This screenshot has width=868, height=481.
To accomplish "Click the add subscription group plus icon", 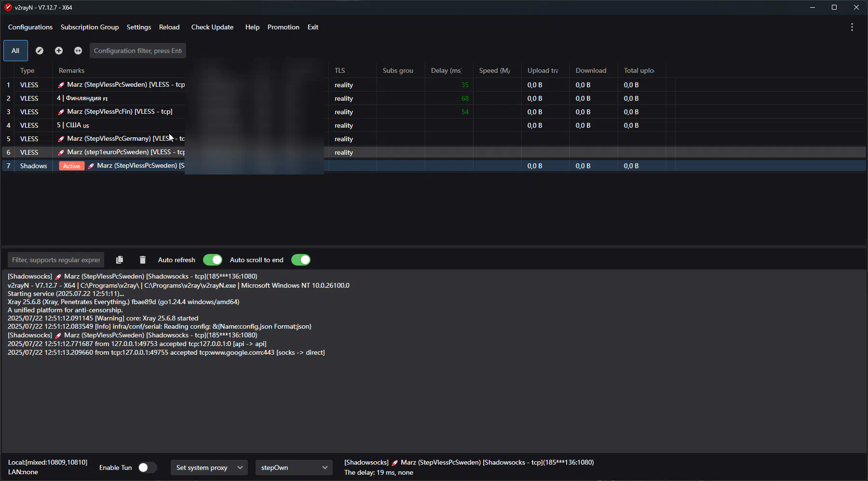I will pos(59,51).
